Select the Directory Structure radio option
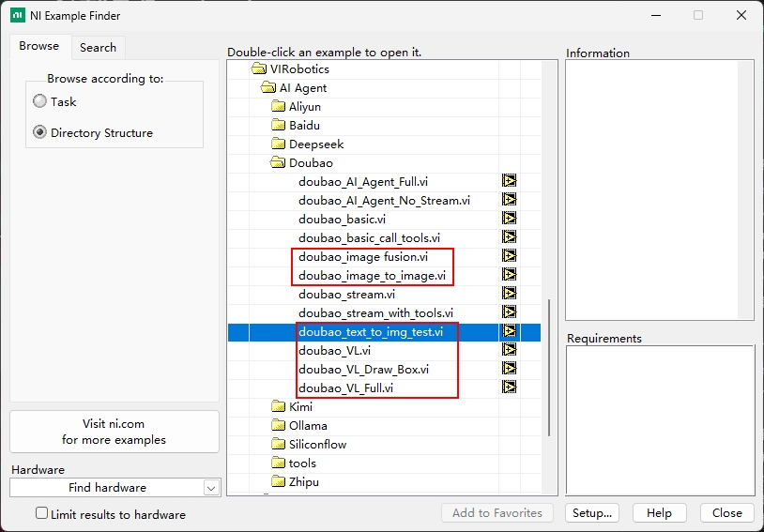This screenshot has height=532, width=764. pos(39,133)
